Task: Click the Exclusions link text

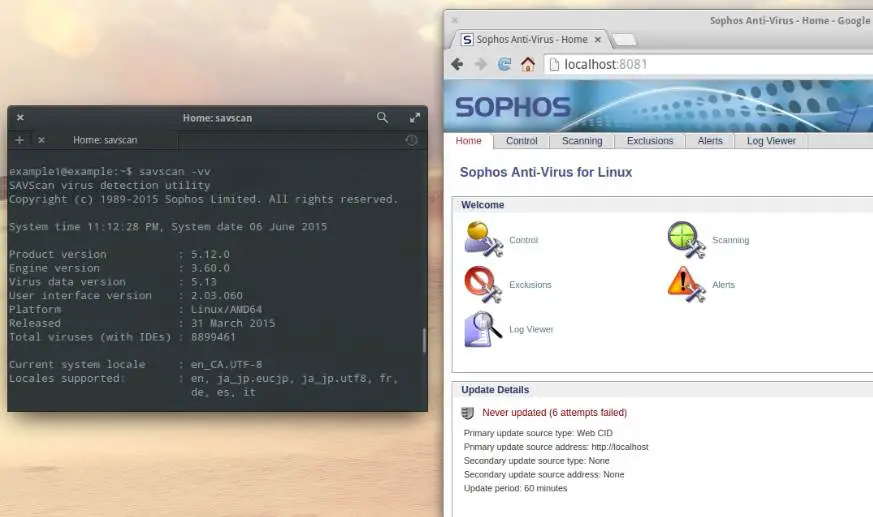Action: [x=530, y=284]
